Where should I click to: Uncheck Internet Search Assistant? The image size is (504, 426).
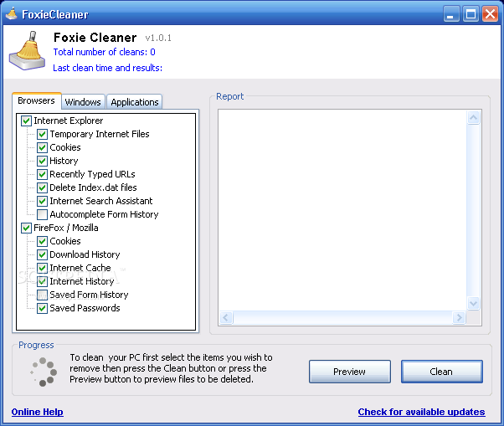(42, 201)
